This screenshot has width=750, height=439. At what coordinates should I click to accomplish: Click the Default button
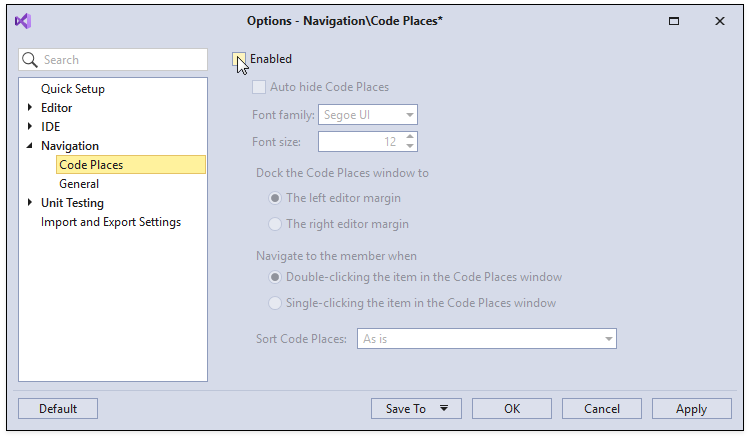58,408
